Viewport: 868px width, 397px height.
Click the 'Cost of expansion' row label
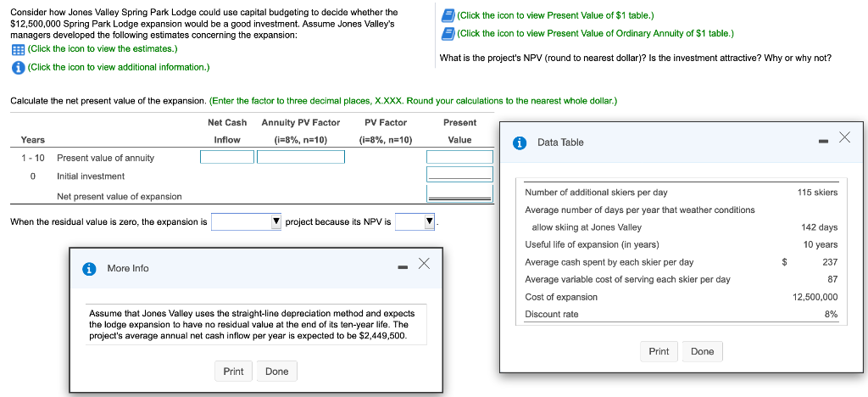click(x=561, y=298)
